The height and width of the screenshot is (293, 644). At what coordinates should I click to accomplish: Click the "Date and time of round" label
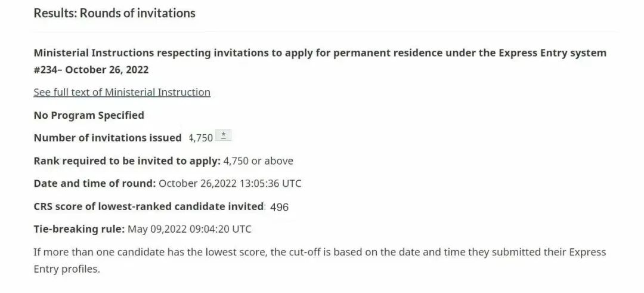click(x=95, y=183)
